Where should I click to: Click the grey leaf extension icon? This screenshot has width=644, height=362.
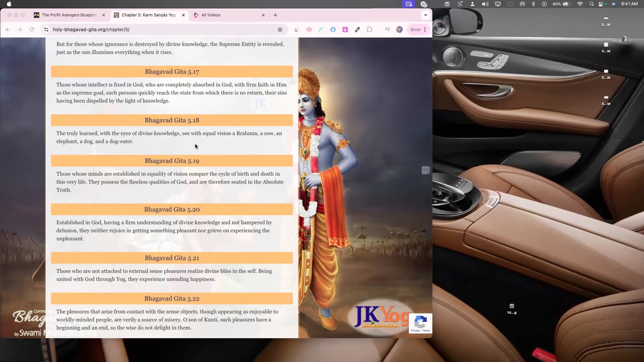[296, 30]
